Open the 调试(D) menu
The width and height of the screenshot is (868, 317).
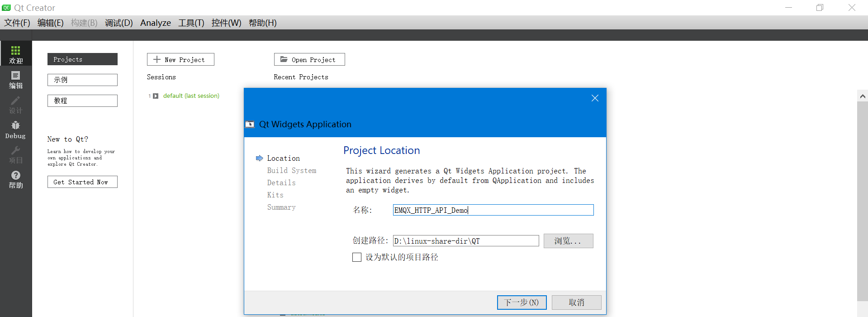(119, 23)
